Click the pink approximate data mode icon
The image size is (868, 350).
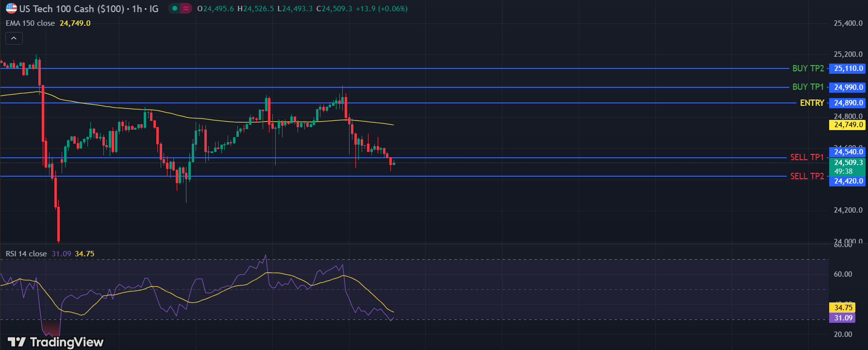(185, 8)
